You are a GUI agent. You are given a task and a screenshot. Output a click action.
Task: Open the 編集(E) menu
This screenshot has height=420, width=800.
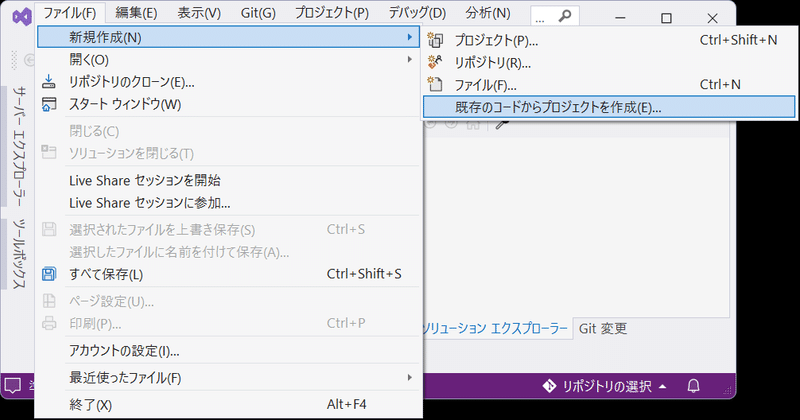[x=136, y=13]
